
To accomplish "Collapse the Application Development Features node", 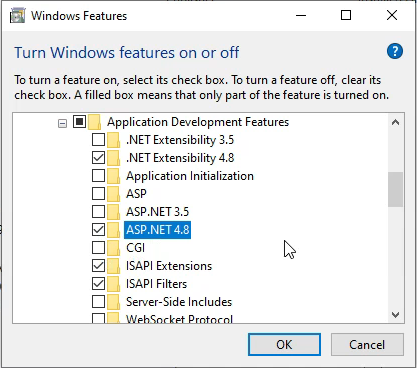I will (x=62, y=124).
